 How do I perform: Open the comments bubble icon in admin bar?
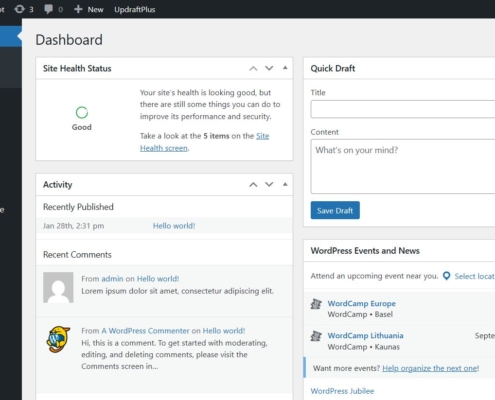click(x=49, y=9)
